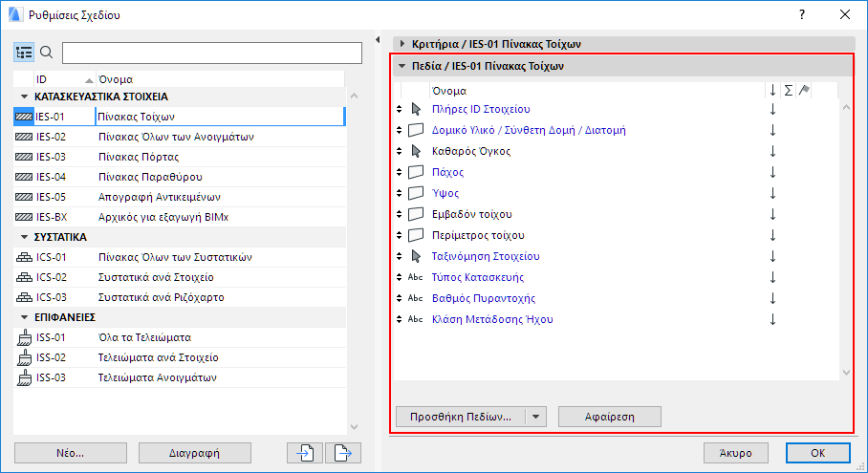Toggle the tree view icon above the list

pyautogui.click(x=24, y=53)
